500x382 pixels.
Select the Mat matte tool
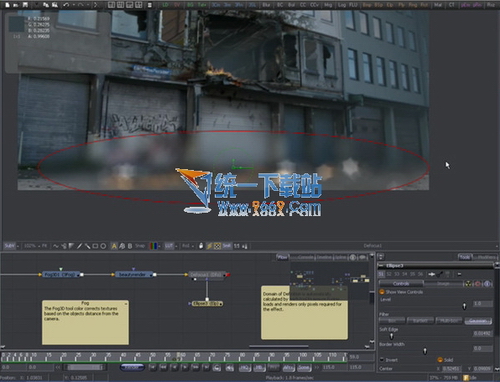coord(438,5)
